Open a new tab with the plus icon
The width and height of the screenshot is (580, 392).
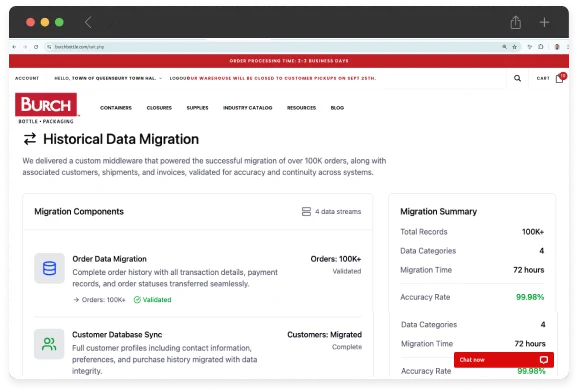click(544, 22)
